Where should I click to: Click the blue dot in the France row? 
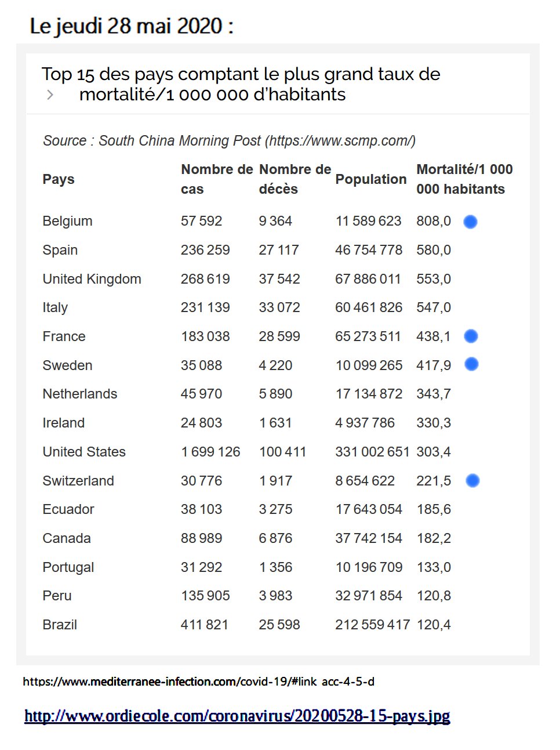click(471, 336)
